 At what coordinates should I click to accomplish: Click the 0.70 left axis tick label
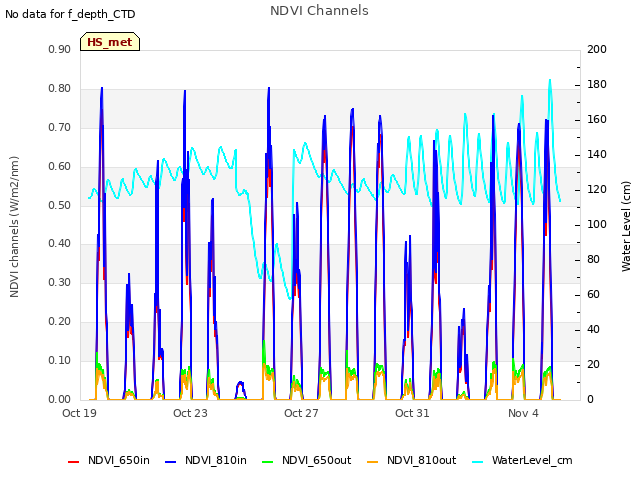(60, 127)
